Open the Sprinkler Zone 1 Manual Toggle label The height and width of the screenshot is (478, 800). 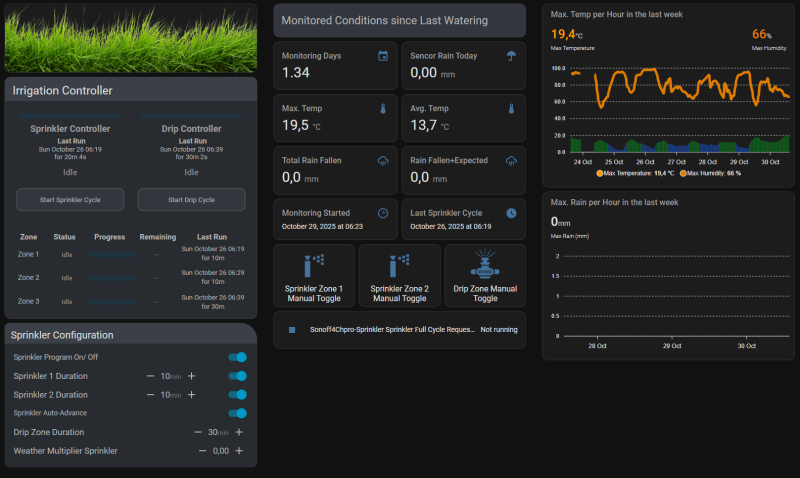[314, 293]
